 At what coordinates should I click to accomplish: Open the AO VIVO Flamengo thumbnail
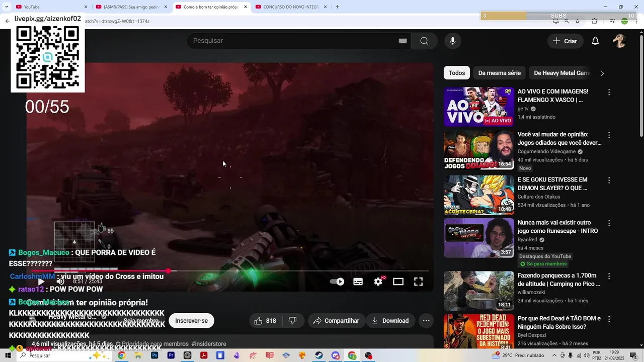[479, 107]
